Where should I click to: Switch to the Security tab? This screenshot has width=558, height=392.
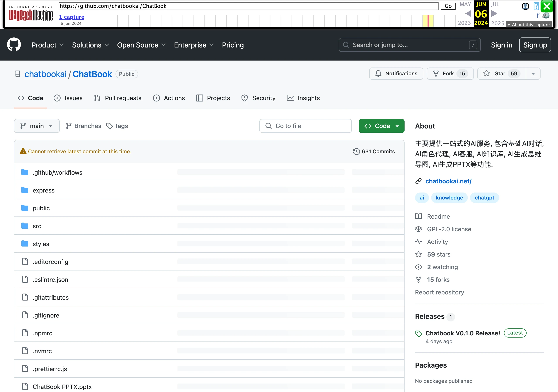tap(258, 98)
